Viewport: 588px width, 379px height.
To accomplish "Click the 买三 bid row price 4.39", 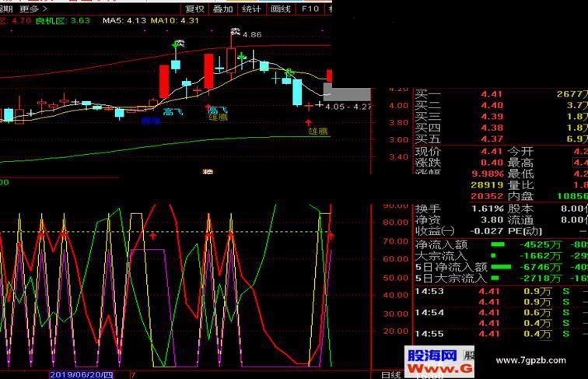I will pyautogui.click(x=492, y=117).
